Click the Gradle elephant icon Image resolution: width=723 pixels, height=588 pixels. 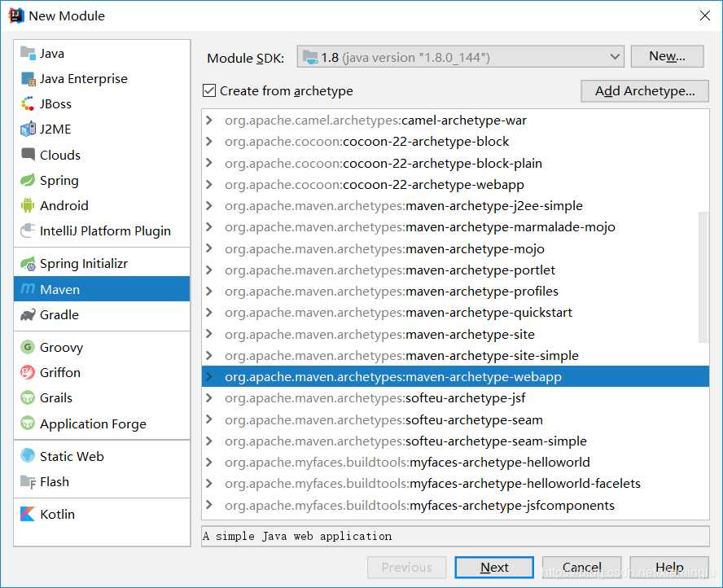28,314
